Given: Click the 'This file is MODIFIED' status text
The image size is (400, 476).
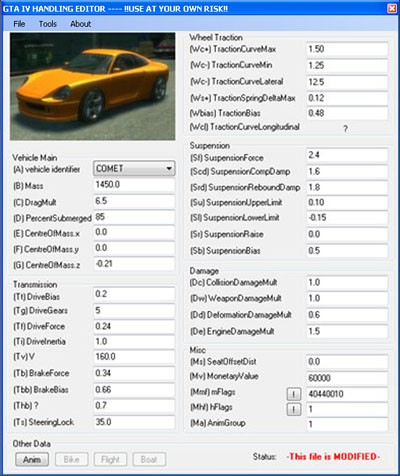Looking at the screenshot, I should (x=333, y=457).
